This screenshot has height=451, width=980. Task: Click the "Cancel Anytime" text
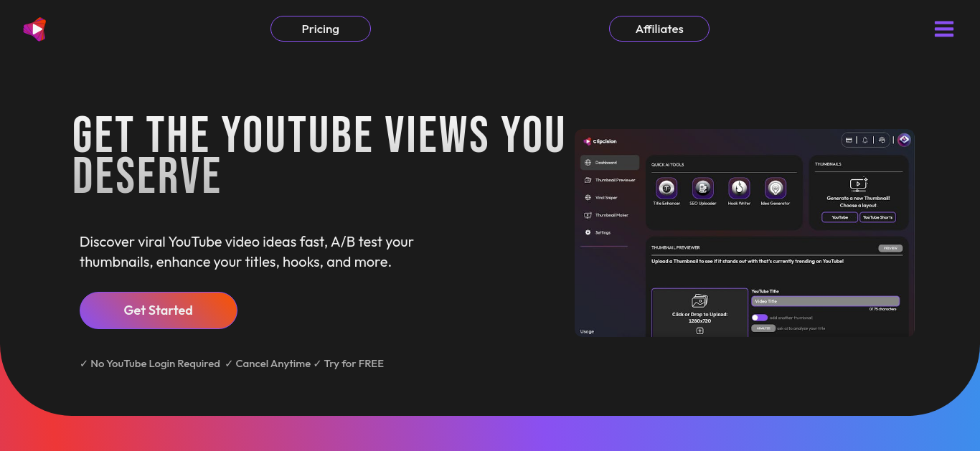[273, 364]
